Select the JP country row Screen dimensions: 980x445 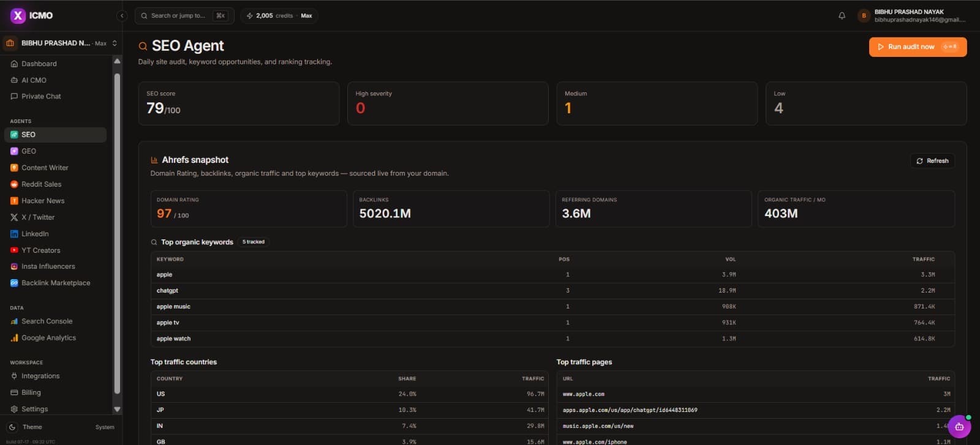[350, 410]
